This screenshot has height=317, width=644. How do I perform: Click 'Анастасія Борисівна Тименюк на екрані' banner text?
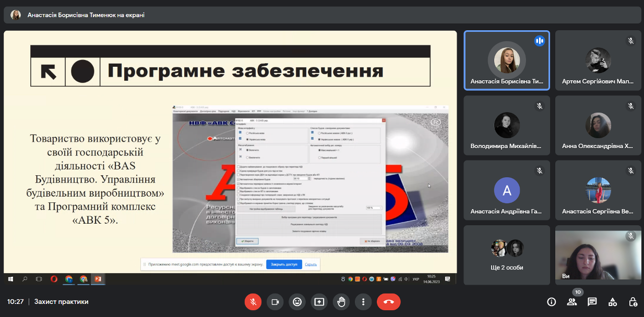tap(86, 15)
